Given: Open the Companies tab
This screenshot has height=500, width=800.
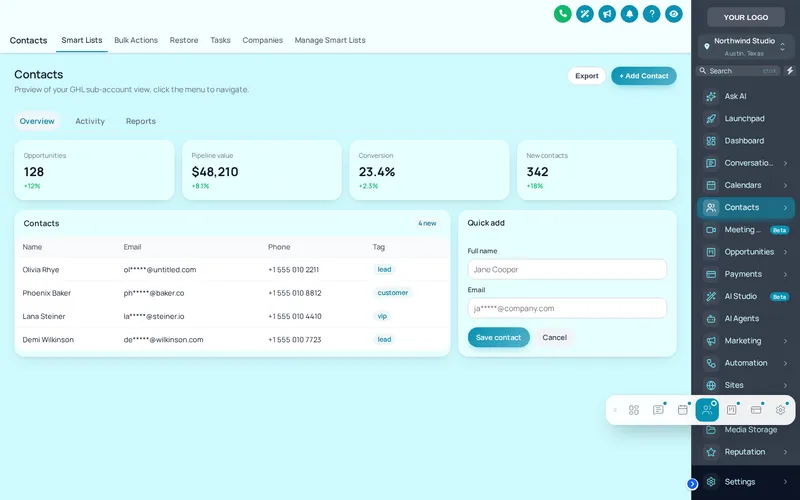Looking at the screenshot, I should pyautogui.click(x=262, y=40).
